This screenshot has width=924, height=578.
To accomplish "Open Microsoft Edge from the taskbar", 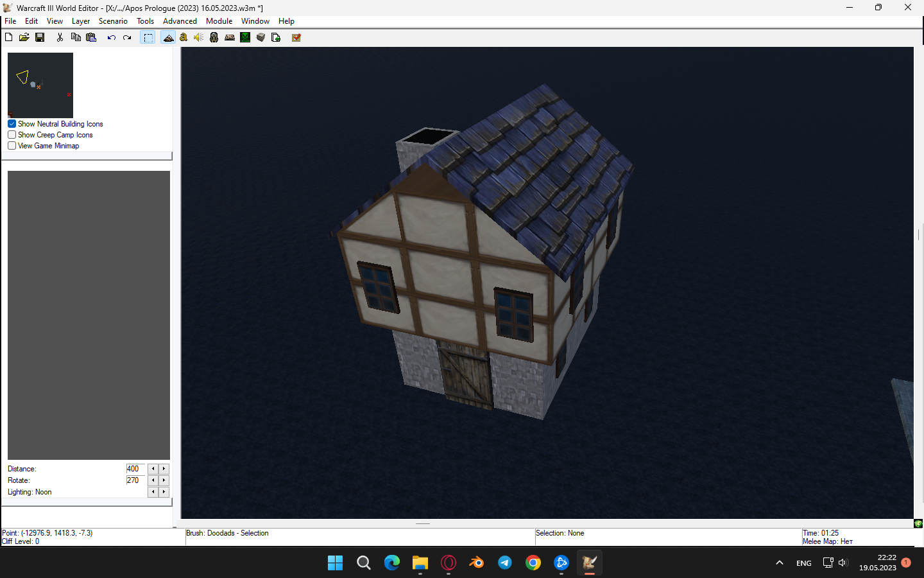I will point(391,563).
